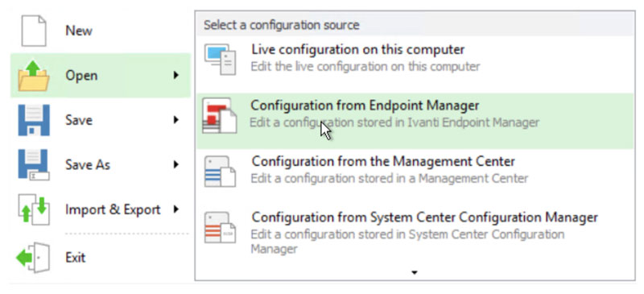Click the 'Select a configuration source' header
644x294 pixels.
click(281, 25)
